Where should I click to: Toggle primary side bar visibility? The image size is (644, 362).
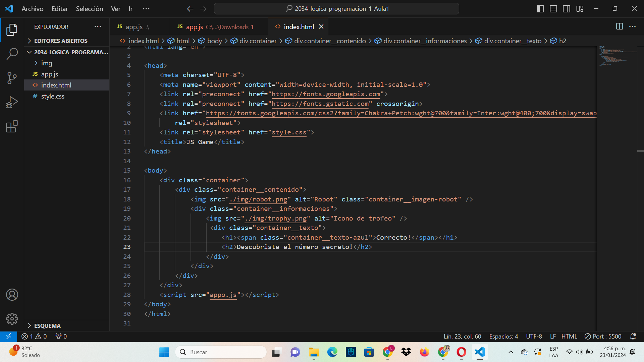(540, 9)
